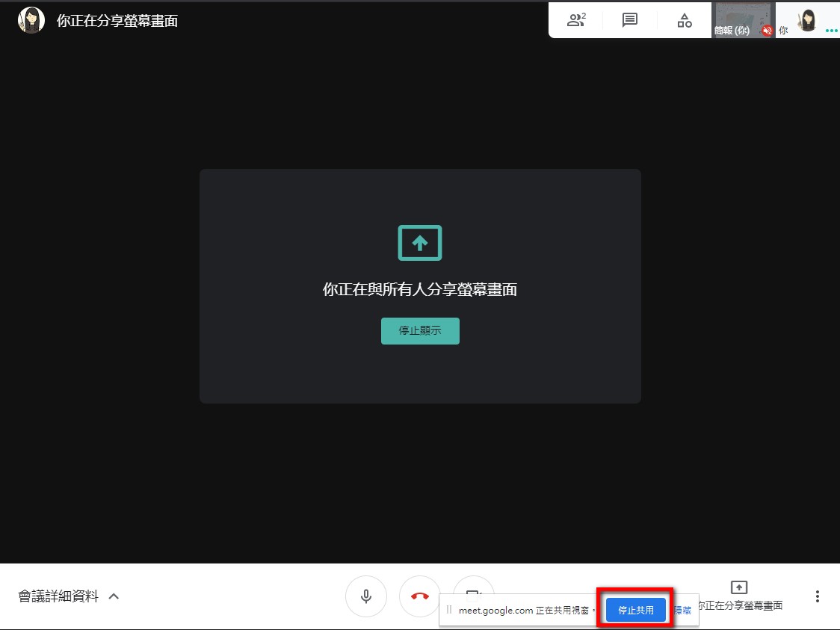Expand 會議詳細資料 meeting details
The width and height of the screenshot is (840, 630).
click(x=58, y=596)
